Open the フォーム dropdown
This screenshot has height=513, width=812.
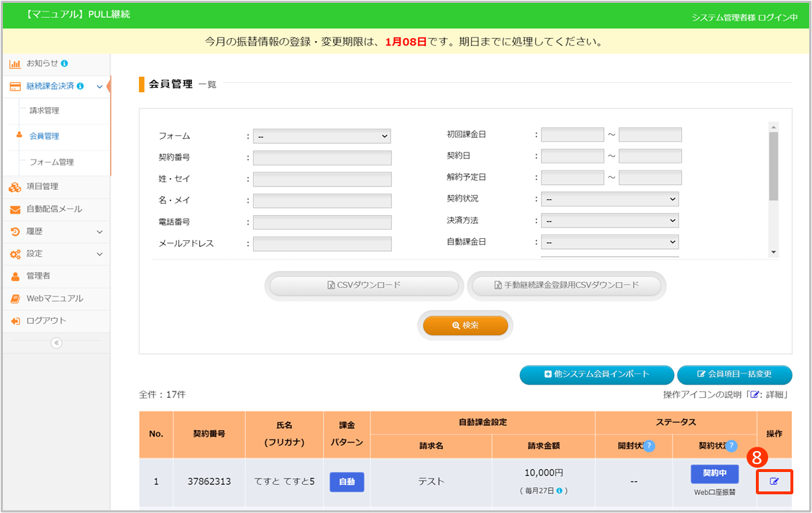pos(321,136)
